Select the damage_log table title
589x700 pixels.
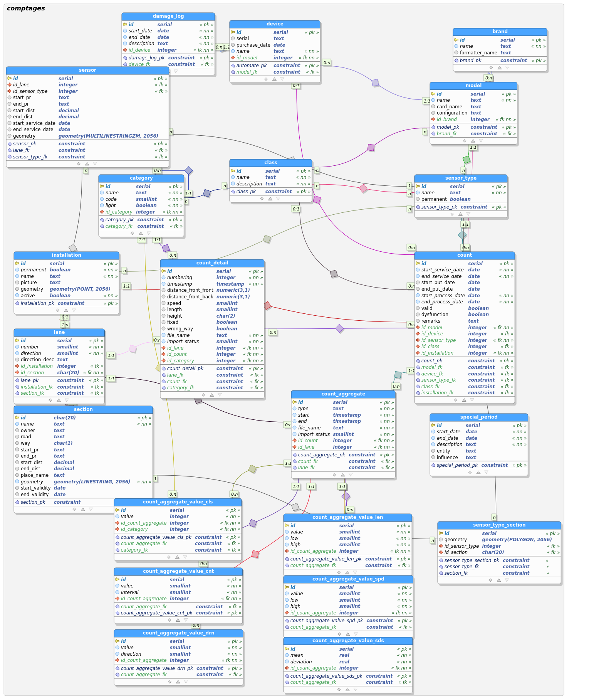point(168,16)
